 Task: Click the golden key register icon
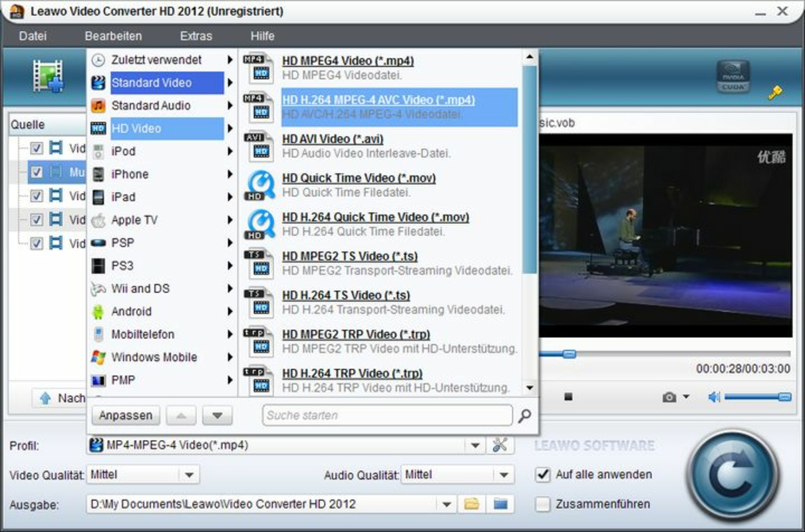coord(775,93)
